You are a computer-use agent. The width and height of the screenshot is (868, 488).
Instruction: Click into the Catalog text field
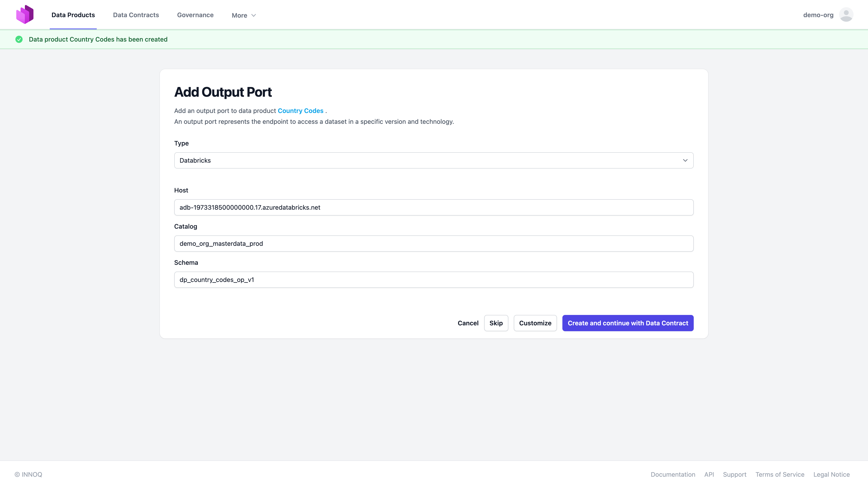tap(433, 244)
